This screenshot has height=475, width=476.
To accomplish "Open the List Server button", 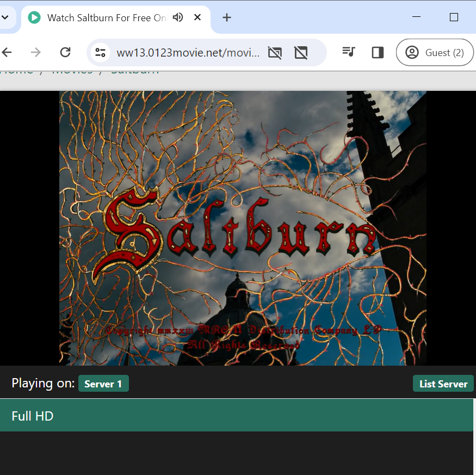I will click(443, 384).
